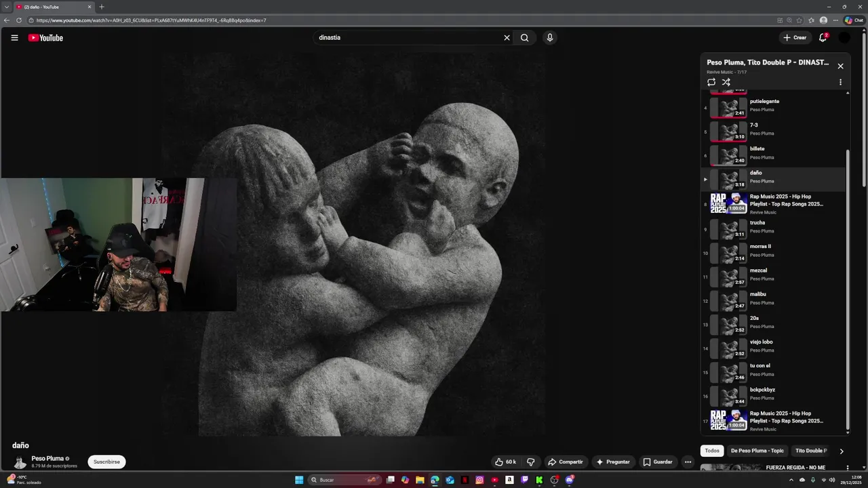Play 'mezcal' in the playlist
Image resolution: width=868 pixels, height=488 pixels.
point(773,277)
